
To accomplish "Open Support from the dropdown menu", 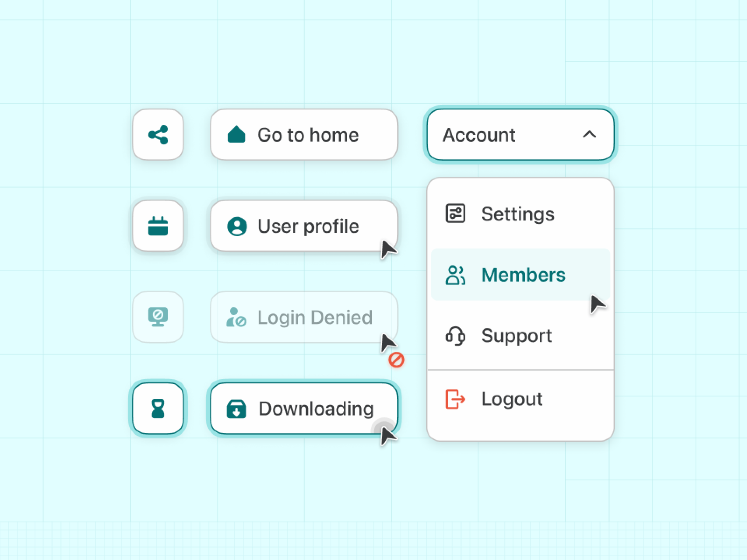I will (520, 336).
